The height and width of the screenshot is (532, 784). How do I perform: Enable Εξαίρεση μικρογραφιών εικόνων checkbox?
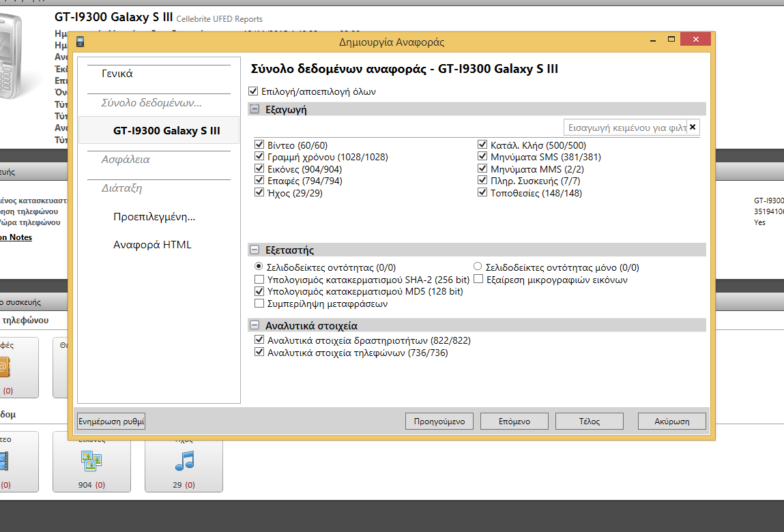point(478,279)
